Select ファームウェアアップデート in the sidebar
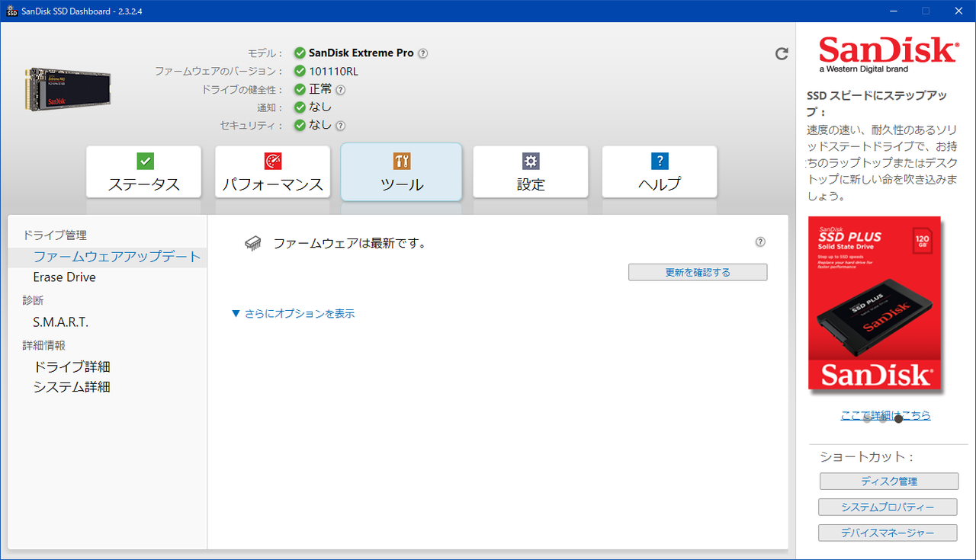Viewport: 976px width, 560px height. tap(108, 257)
